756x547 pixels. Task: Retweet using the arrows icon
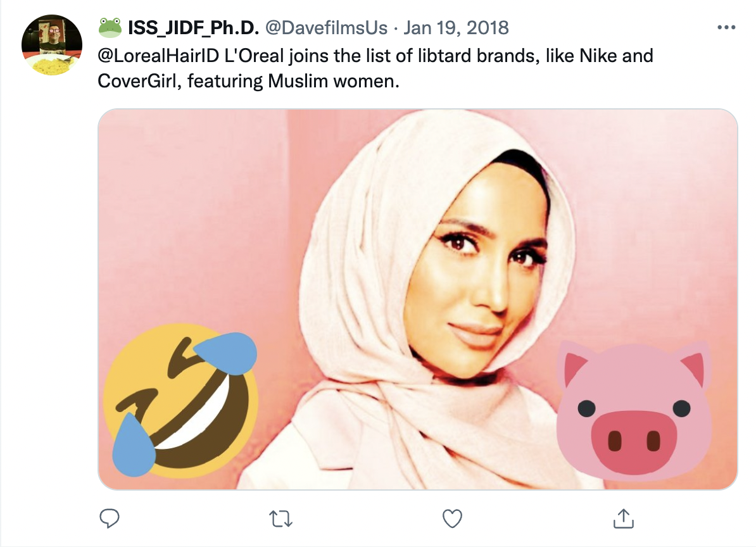(280, 519)
